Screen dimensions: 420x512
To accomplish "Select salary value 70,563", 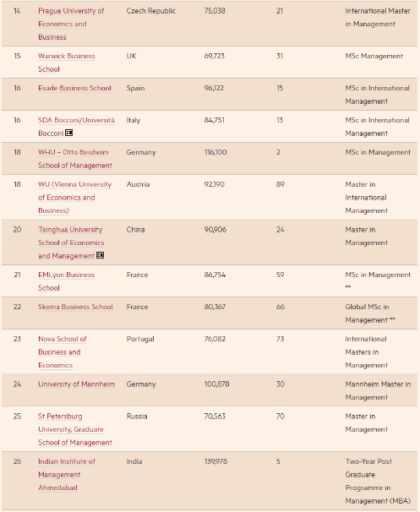I will [215, 417].
